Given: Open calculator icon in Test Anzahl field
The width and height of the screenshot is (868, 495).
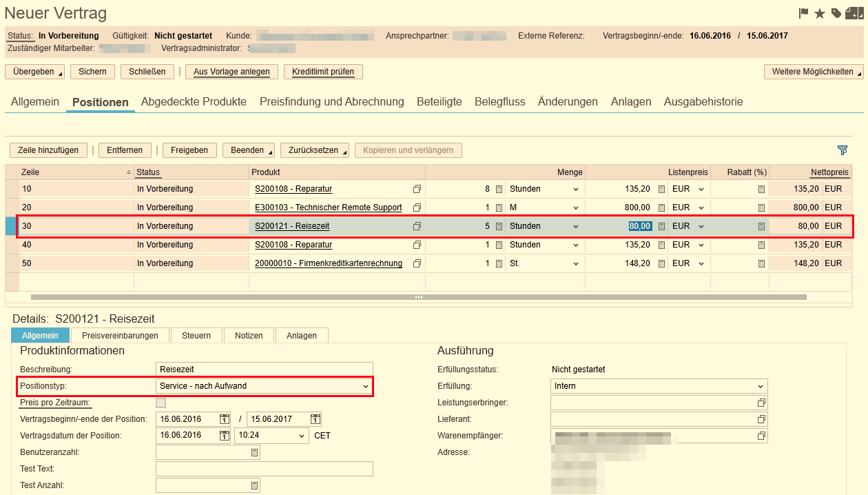Looking at the screenshot, I should tap(254, 485).
